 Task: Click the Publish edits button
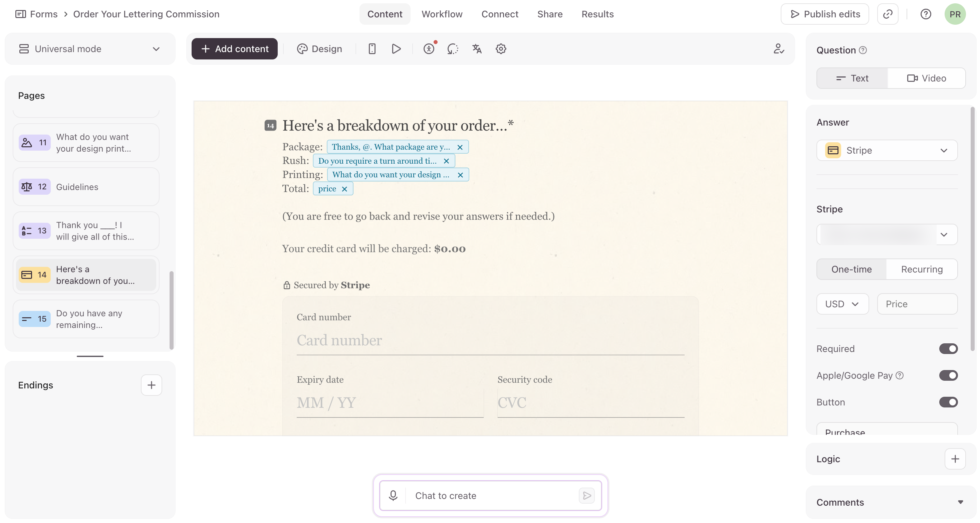pos(824,14)
